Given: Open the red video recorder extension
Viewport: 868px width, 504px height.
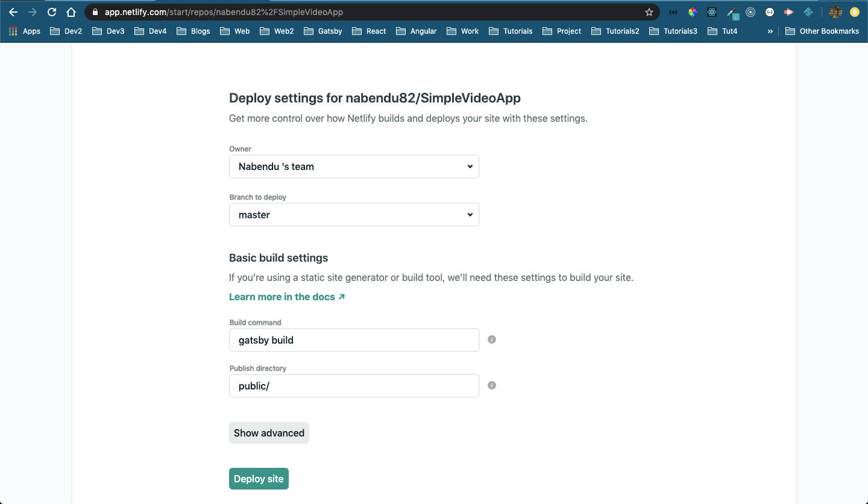Looking at the screenshot, I should pos(788,12).
